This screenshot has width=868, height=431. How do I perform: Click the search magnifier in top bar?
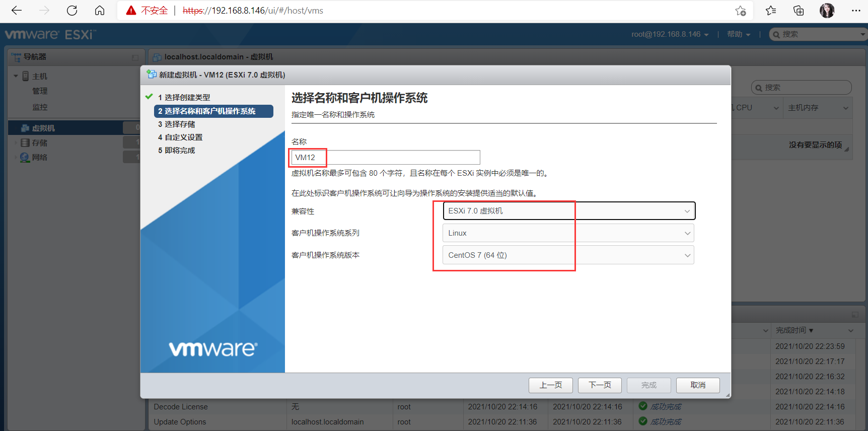tap(776, 34)
